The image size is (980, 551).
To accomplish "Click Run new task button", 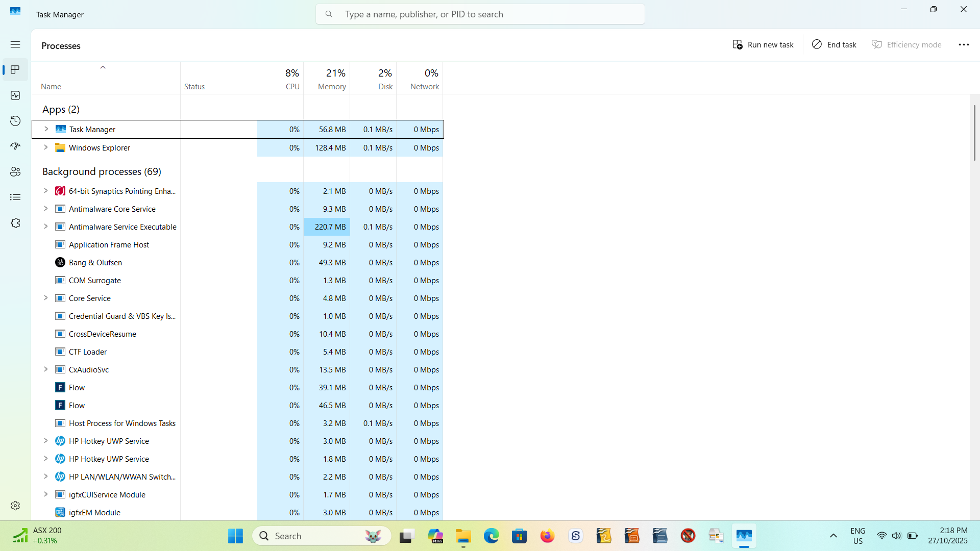I will pos(763,44).
